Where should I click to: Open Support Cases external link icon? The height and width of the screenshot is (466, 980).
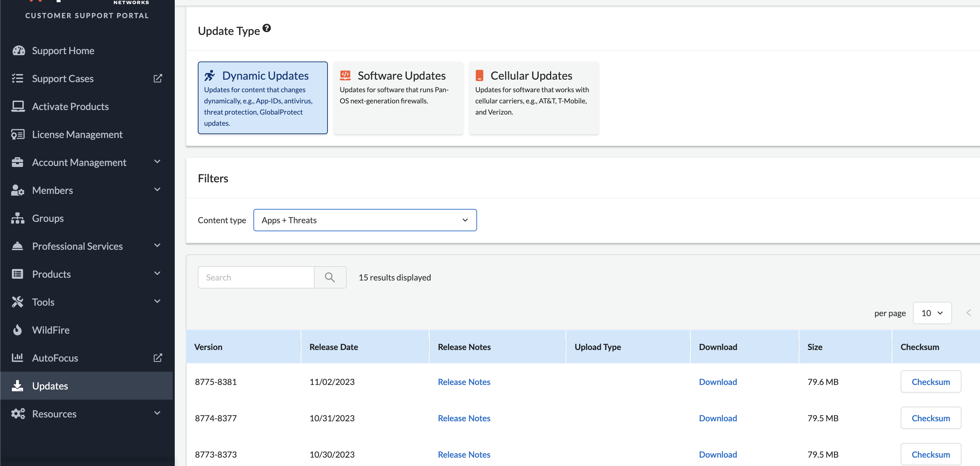[x=158, y=79]
